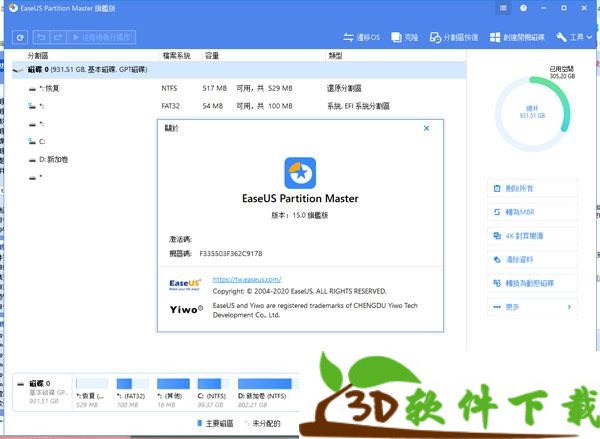Click the Type column header
The image size is (600, 439).
coord(335,55)
